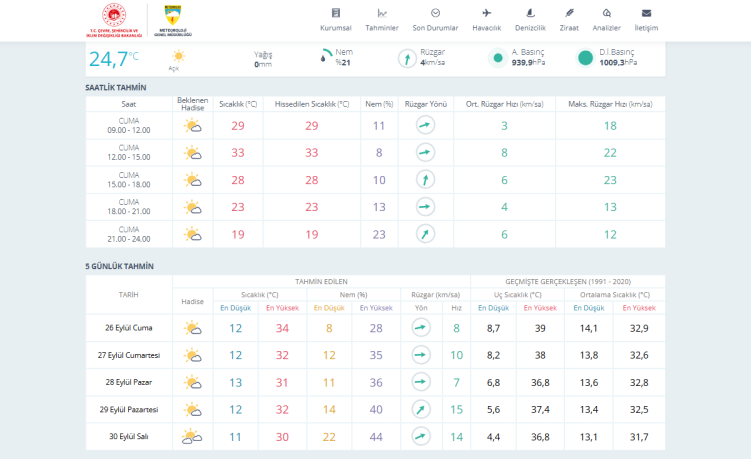Click wind direction icon for 27 Eylül Cumartesi
This screenshot has width=751, height=459.
[421, 355]
